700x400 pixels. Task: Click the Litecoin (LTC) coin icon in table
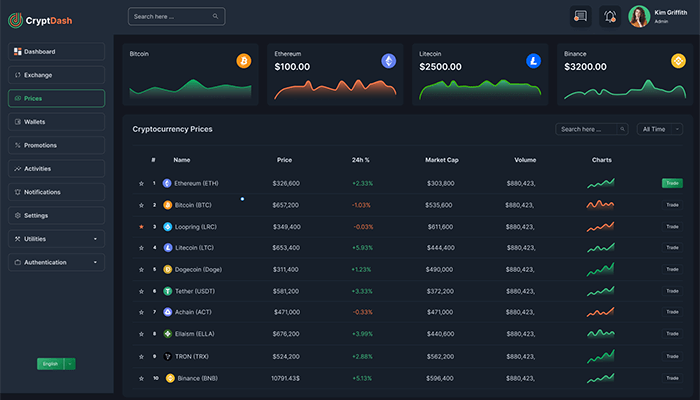167,247
